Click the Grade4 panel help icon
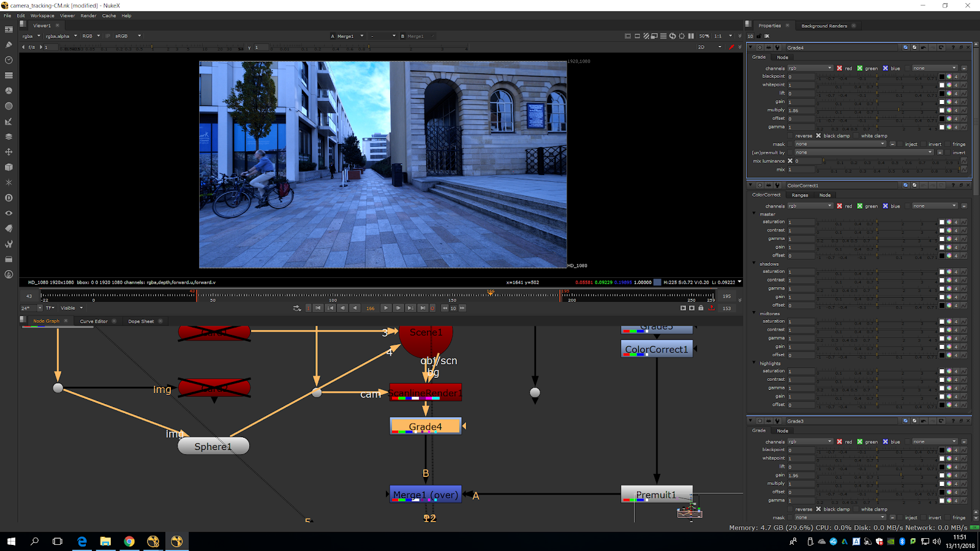 pos(953,47)
